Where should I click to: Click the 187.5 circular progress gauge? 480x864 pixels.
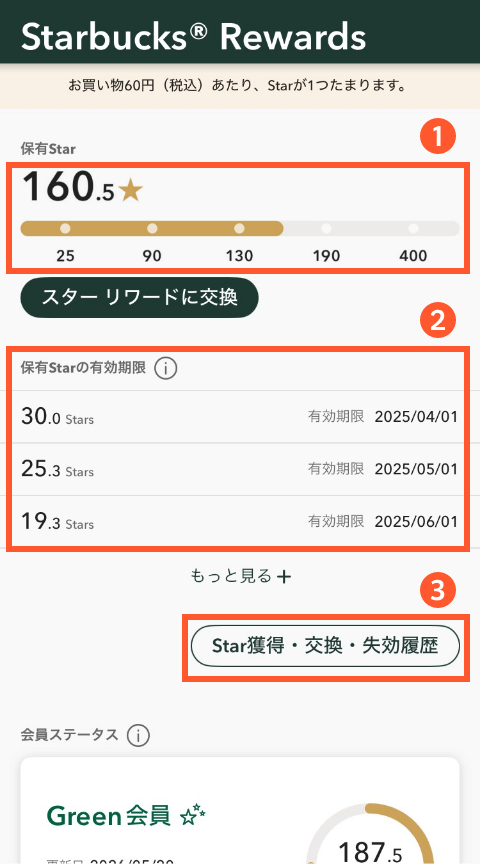click(x=370, y=834)
